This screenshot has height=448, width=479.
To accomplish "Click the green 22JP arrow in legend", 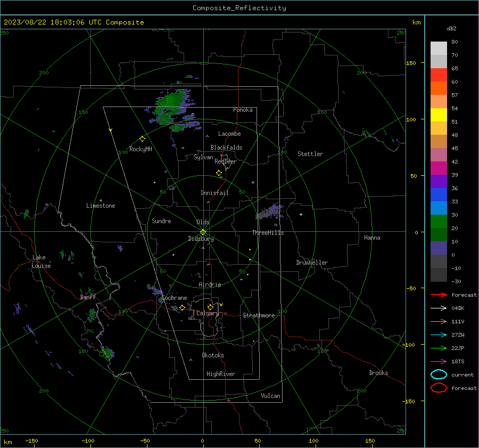I will pos(439,348).
